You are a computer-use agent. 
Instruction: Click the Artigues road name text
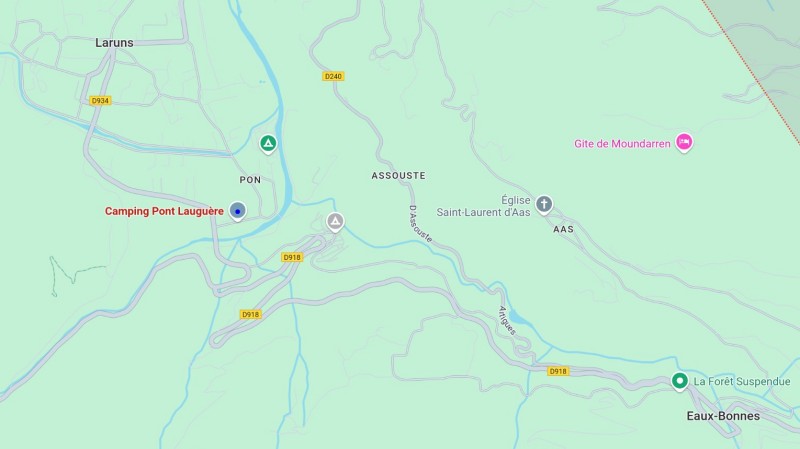point(507,321)
